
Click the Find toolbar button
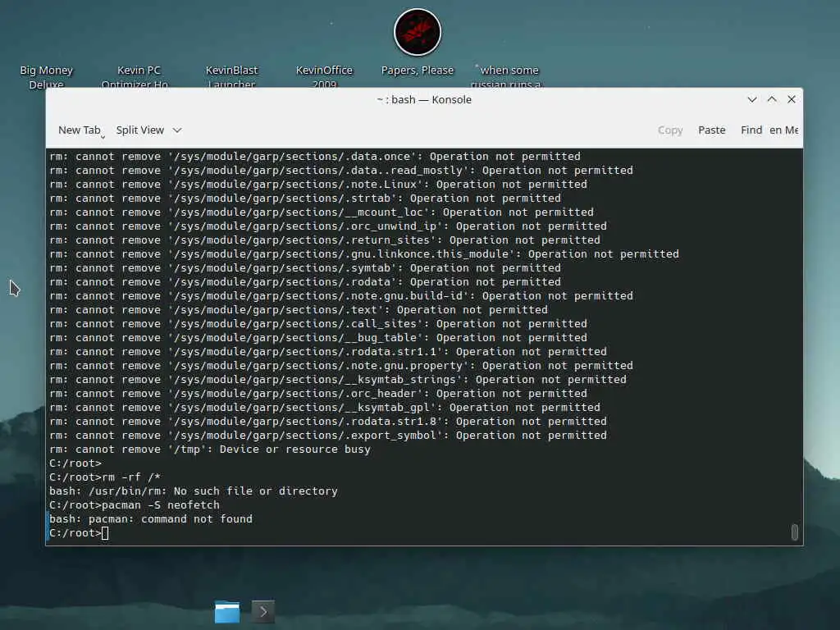[751, 130]
